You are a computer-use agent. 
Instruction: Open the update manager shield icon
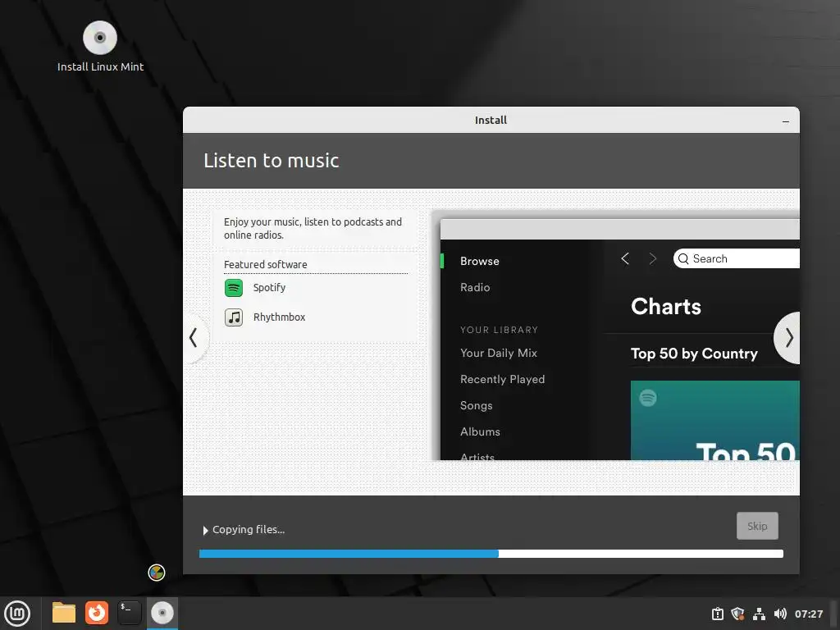click(737, 614)
